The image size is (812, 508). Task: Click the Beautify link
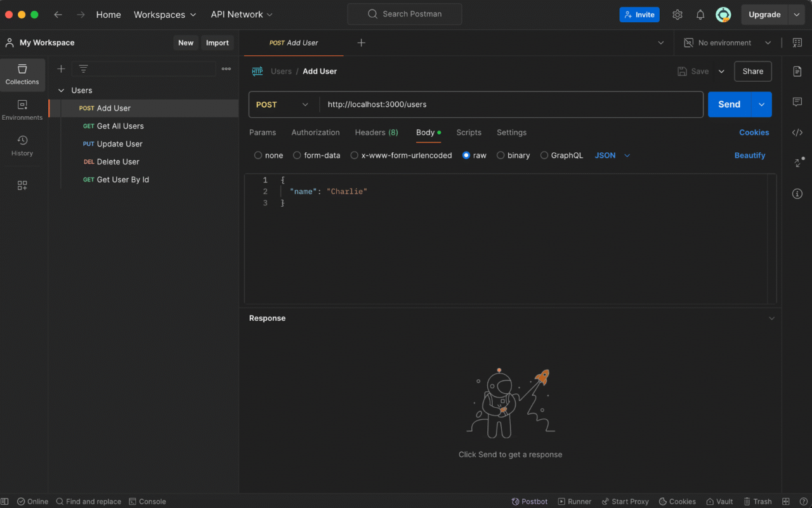(750, 155)
